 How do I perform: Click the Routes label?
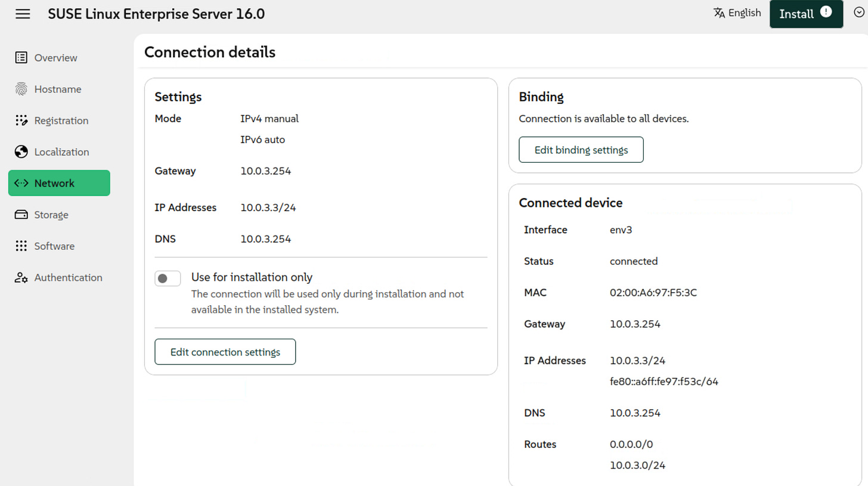tap(540, 445)
